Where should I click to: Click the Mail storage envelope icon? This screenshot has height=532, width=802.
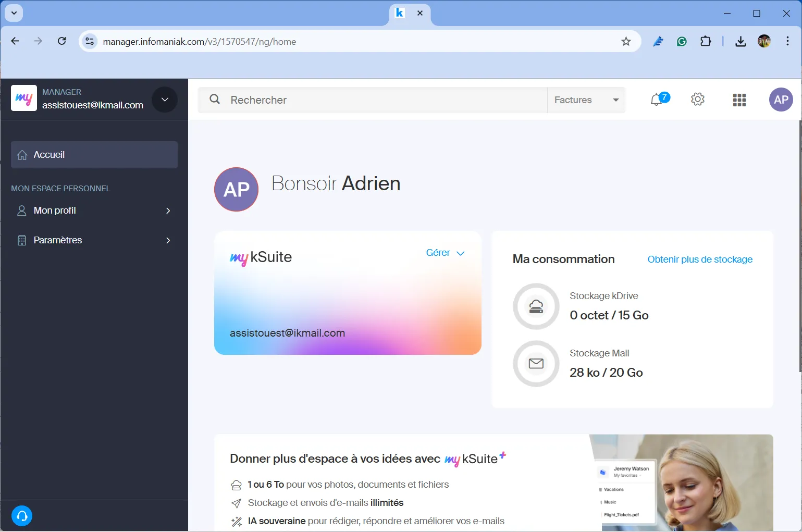point(536,364)
